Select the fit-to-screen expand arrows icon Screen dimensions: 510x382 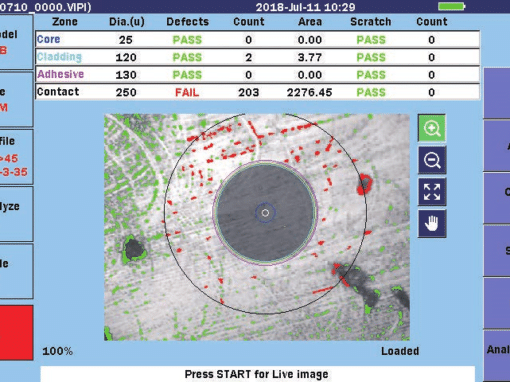(x=432, y=192)
